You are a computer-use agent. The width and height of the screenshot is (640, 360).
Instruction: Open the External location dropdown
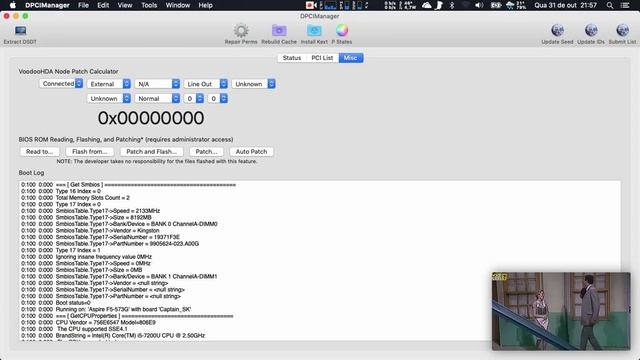click(109, 84)
